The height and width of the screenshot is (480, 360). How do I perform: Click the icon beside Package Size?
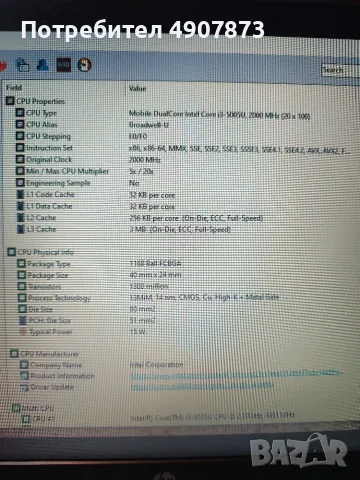point(22,275)
